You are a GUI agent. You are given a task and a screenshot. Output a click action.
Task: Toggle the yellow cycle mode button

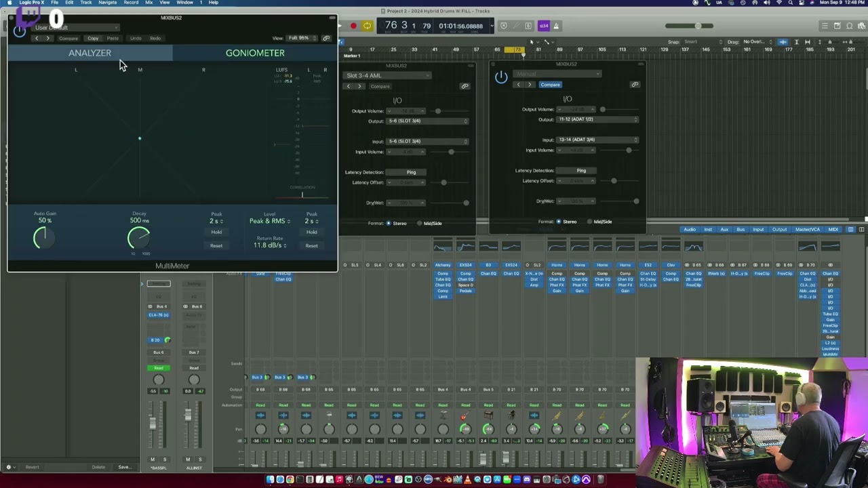click(x=367, y=26)
